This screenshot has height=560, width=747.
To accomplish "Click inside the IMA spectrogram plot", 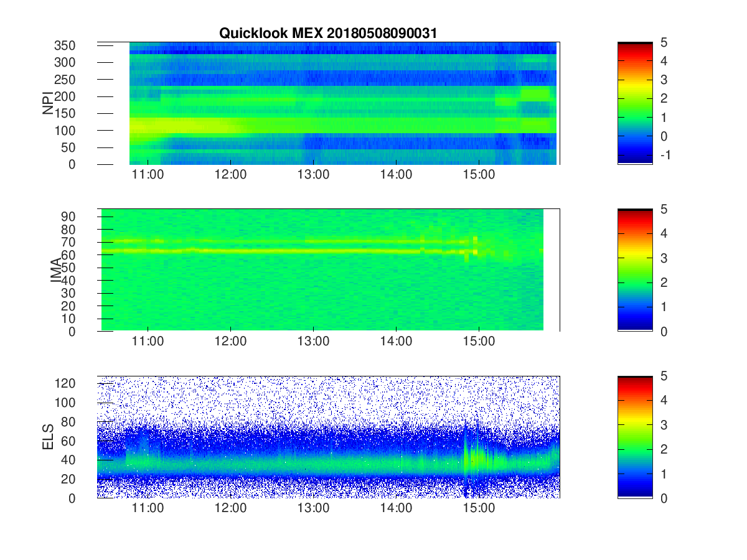I will pos(328,270).
